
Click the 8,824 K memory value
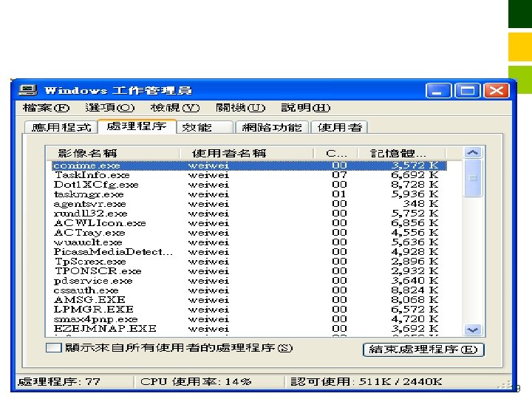pos(415,290)
